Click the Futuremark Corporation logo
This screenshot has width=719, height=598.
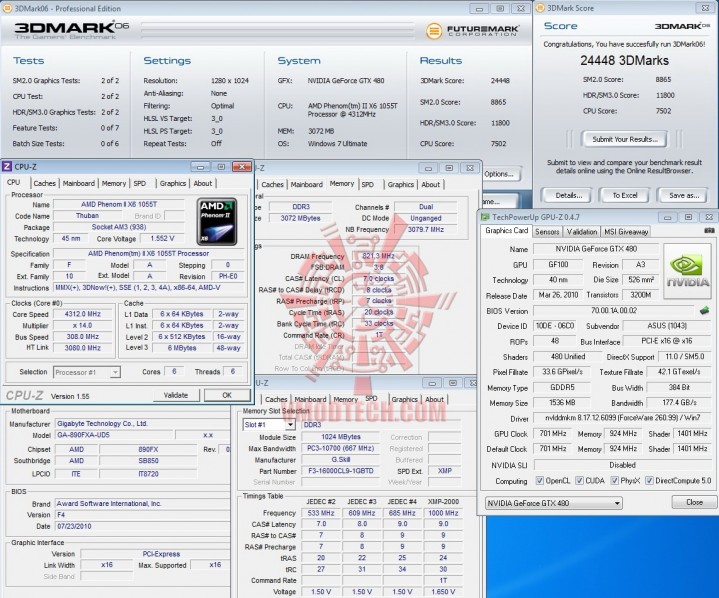(474, 30)
